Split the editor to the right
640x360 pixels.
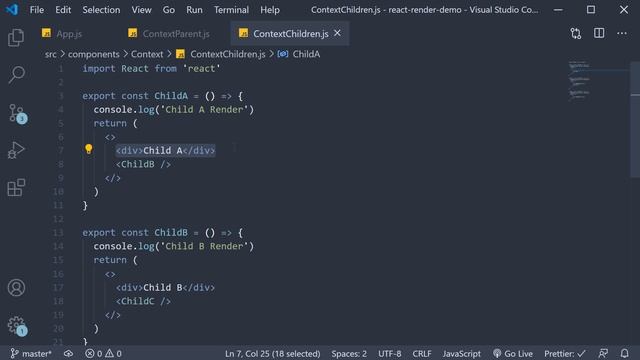click(x=599, y=33)
